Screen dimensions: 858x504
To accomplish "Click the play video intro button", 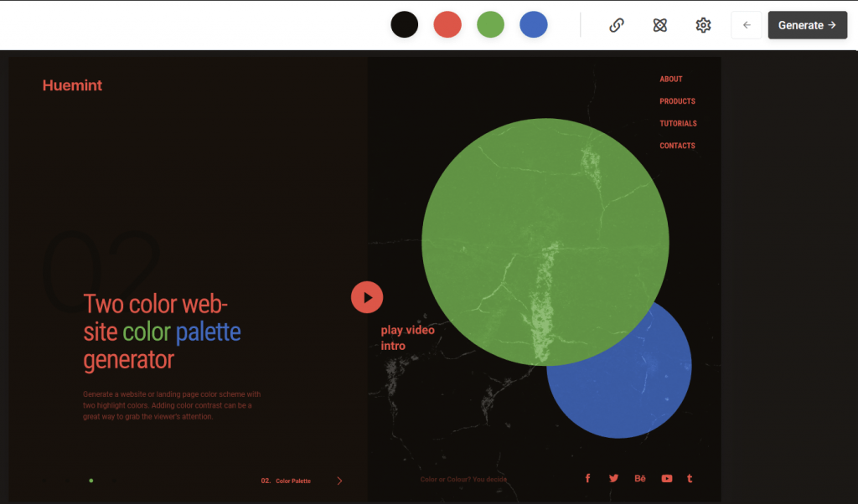I will tap(367, 297).
